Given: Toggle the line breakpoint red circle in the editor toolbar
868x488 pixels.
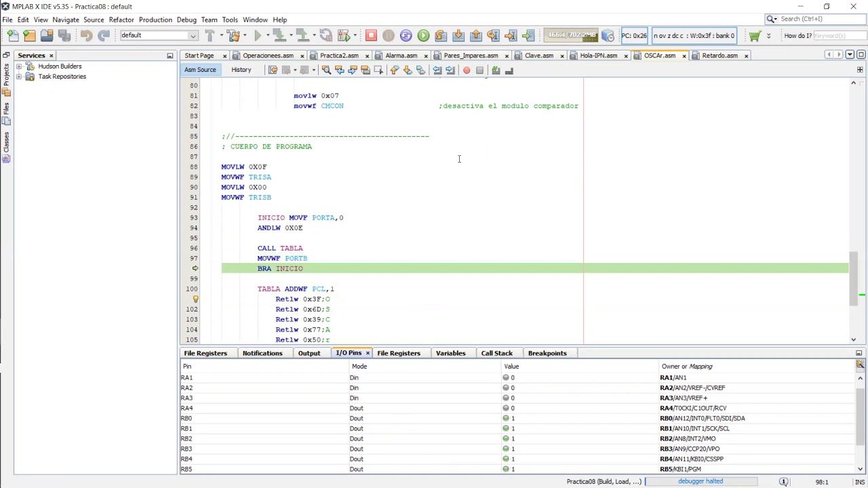Looking at the screenshot, I should point(467,70).
